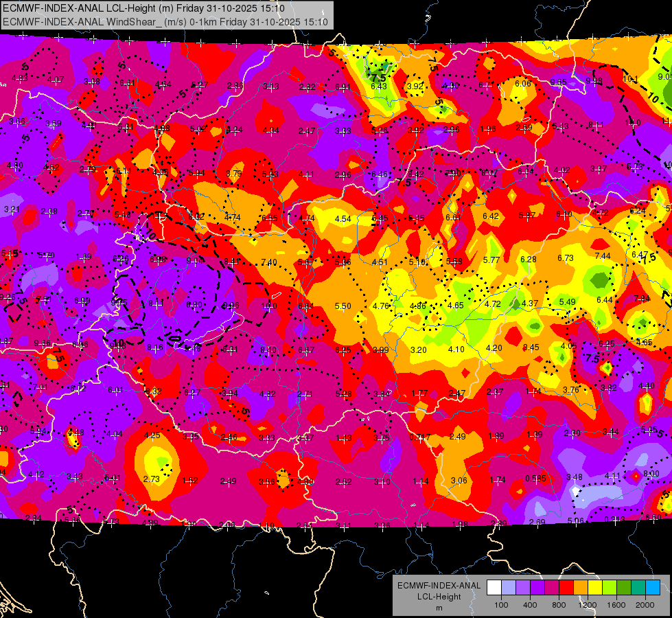Click the legend tick value 100

click(501, 605)
